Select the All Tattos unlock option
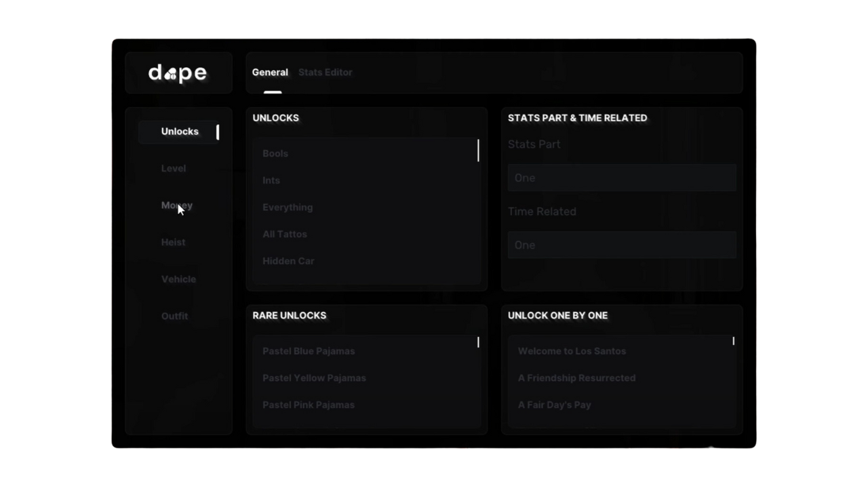The height and width of the screenshot is (488, 868). (x=285, y=234)
